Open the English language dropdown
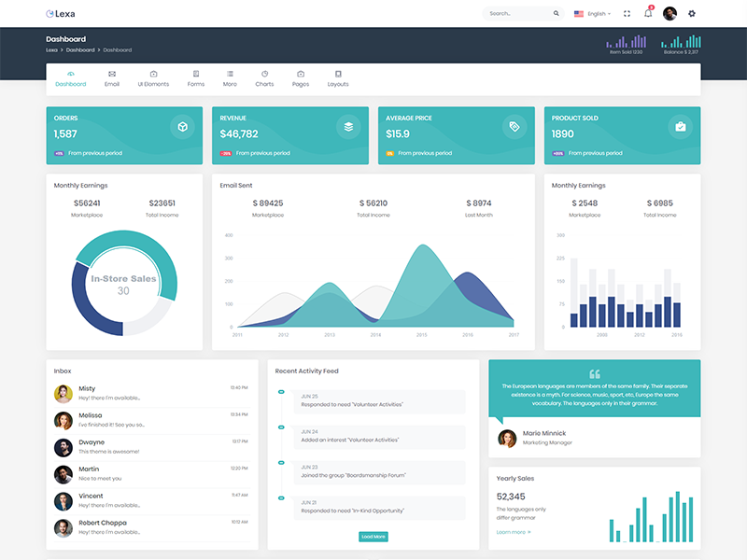Screen dimensions: 747x560 pyautogui.click(x=592, y=14)
